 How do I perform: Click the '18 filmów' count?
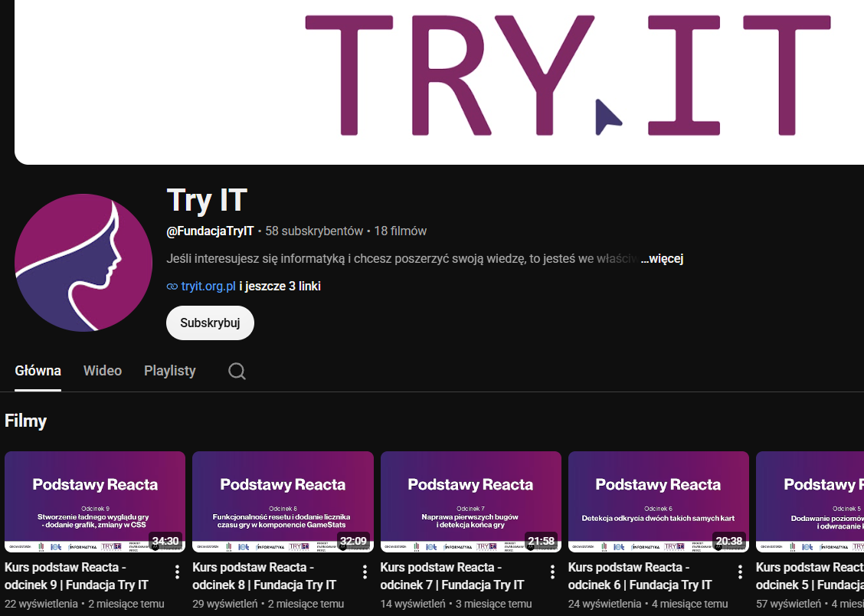point(401,231)
